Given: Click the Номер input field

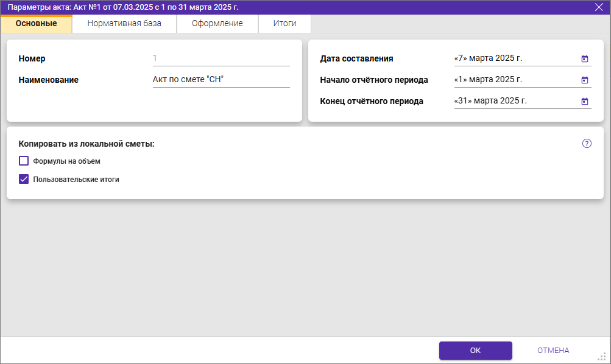Looking at the screenshot, I should [x=221, y=58].
